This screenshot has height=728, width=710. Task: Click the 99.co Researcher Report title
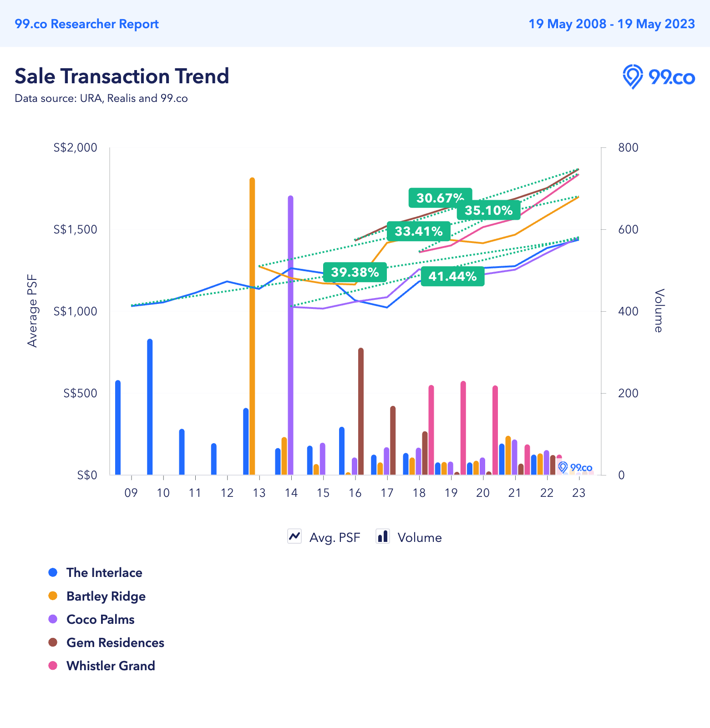[x=86, y=24]
